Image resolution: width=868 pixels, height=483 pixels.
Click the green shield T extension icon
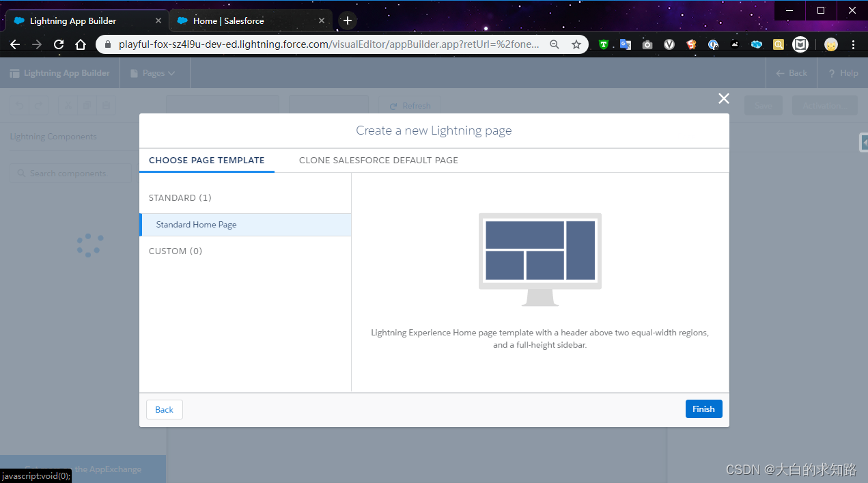(x=604, y=44)
